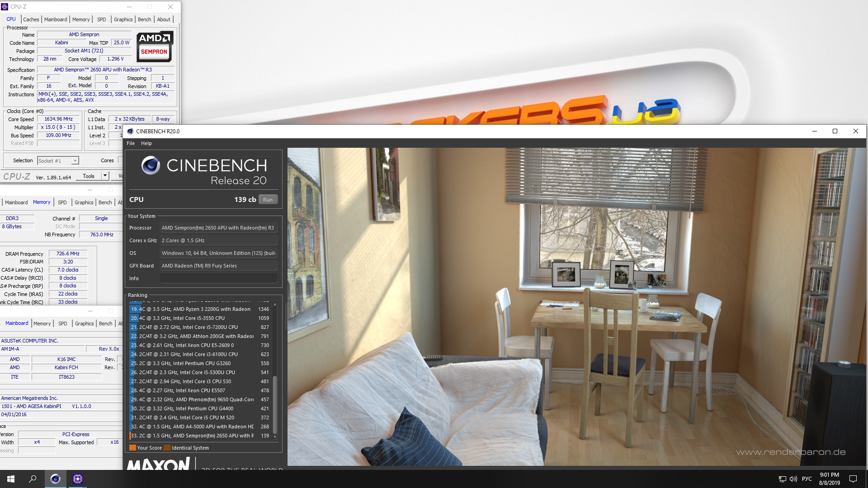Open the taskbar clock and calendar

[829, 479]
